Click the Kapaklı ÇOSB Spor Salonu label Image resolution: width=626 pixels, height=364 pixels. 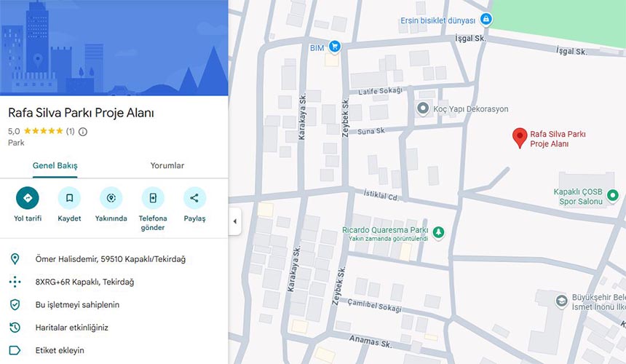tap(578, 197)
